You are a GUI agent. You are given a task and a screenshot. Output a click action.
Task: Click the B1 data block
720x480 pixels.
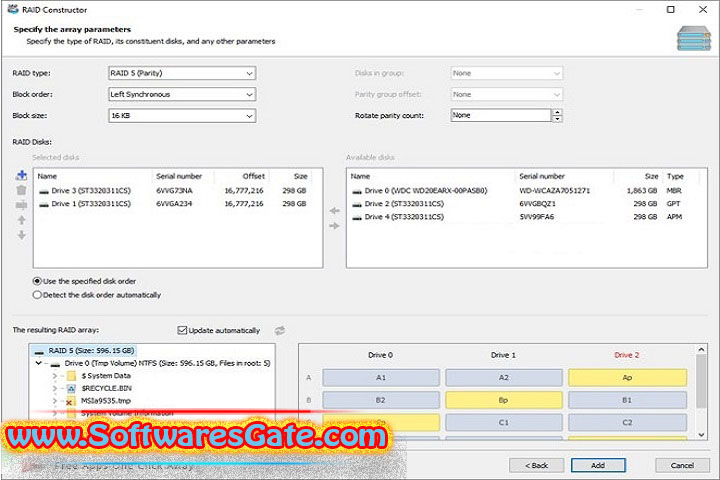(627, 400)
